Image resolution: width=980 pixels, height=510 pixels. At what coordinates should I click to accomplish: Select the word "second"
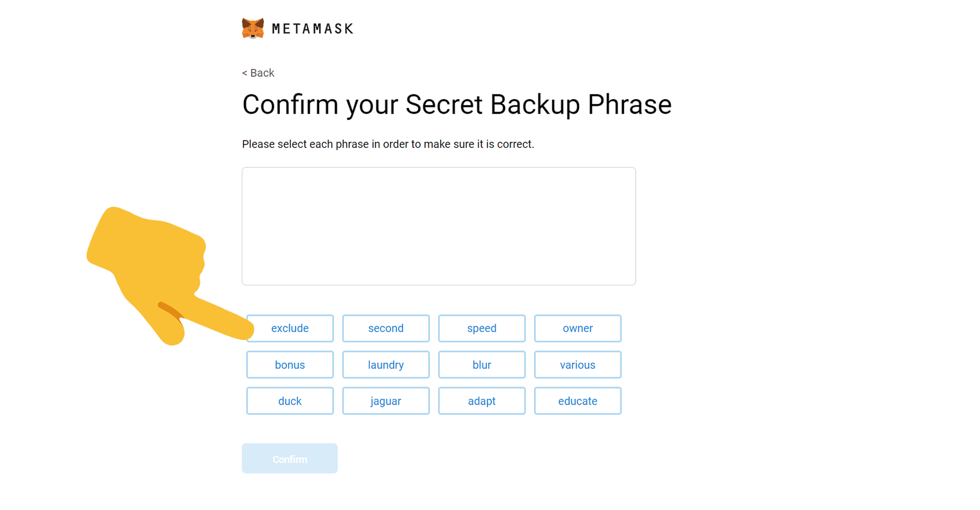386,328
